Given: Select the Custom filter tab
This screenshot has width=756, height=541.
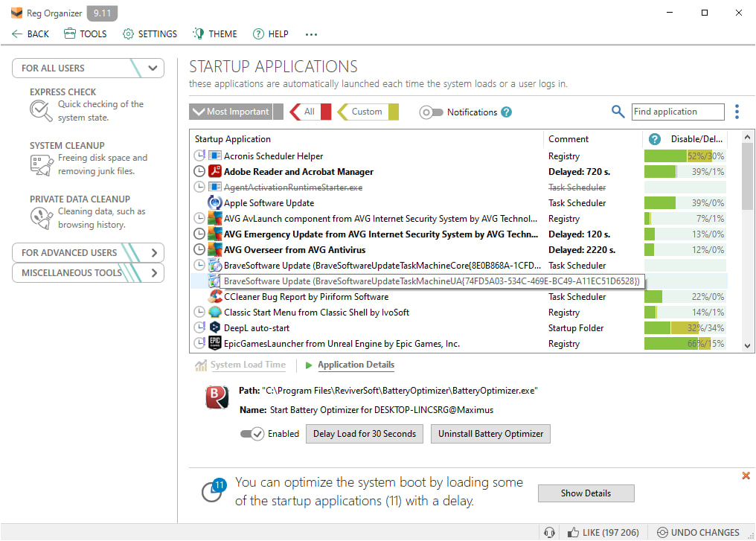Looking at the screenshot, I should coord(368,112).
